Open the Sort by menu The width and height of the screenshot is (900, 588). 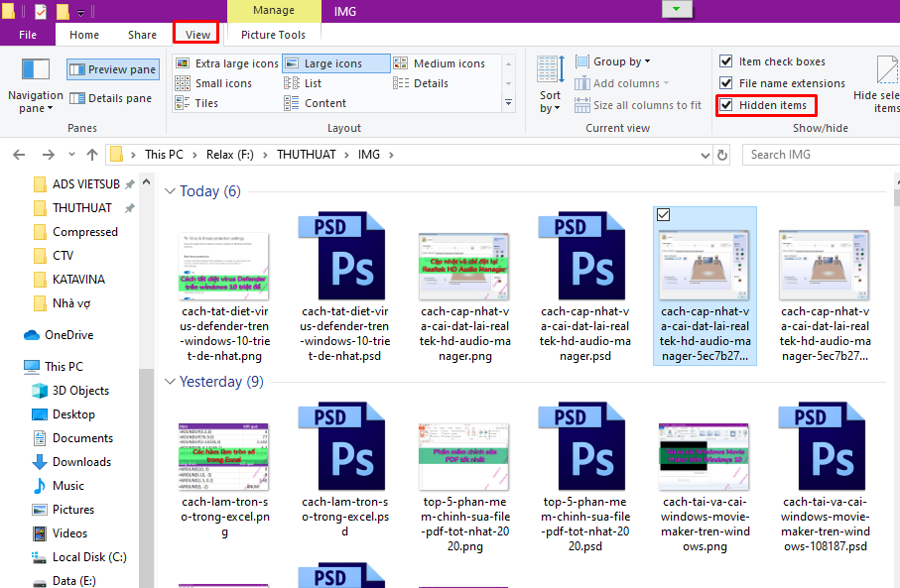[551, 85]
